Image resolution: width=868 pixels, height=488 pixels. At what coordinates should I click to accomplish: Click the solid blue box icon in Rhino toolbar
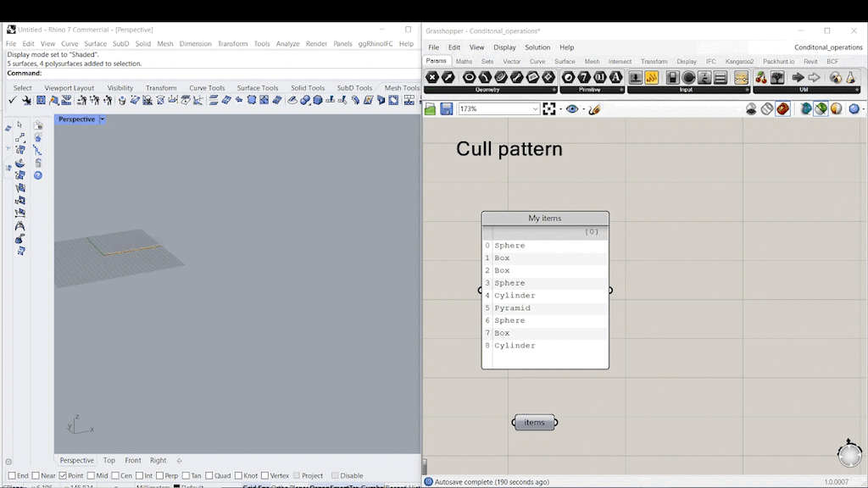tap(318, 100)
